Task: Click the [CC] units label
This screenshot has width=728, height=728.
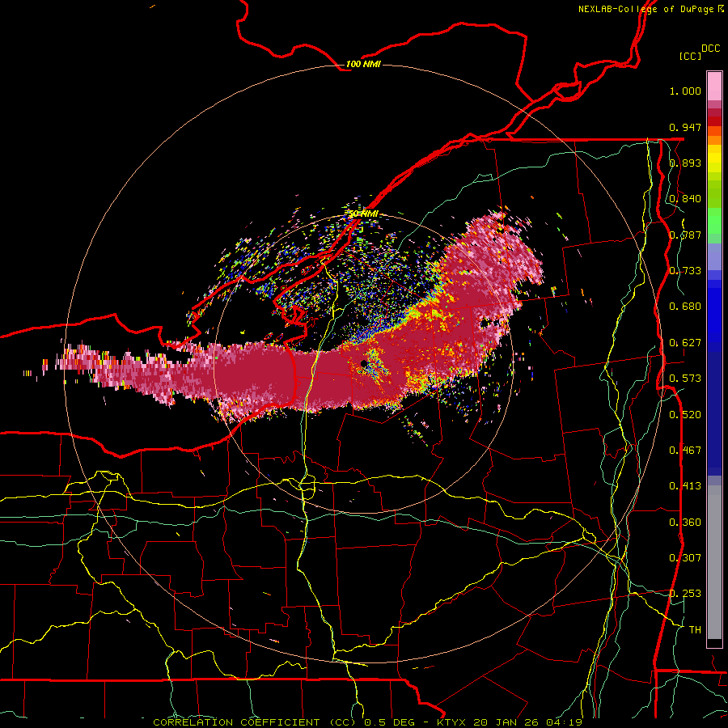Action: click(690, 56)
